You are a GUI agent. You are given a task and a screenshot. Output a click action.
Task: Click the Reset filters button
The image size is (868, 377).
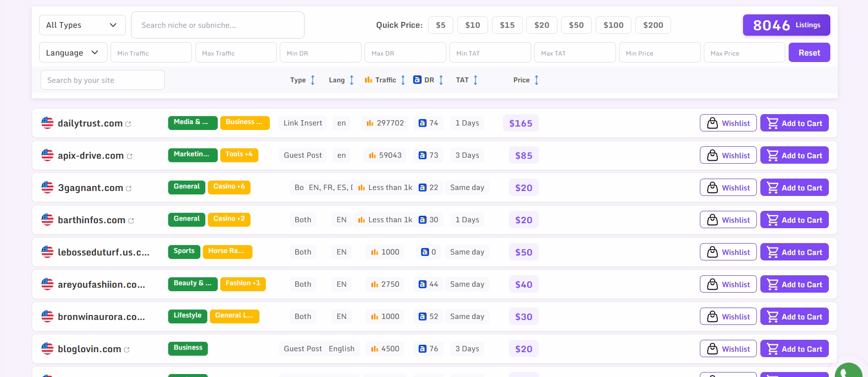809,53
